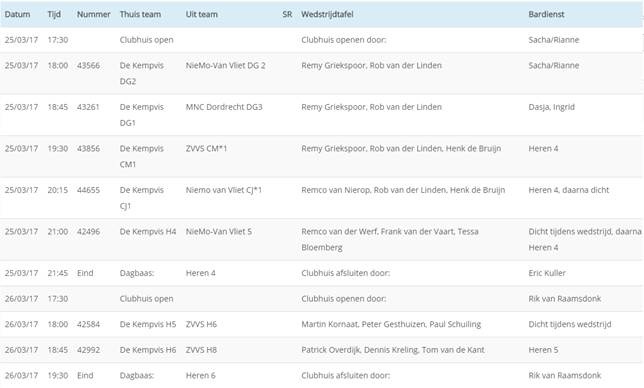Viewport: 644px width, 388px height.
Task: Click De Kempvis H4 home team
Action: (148, 232)
